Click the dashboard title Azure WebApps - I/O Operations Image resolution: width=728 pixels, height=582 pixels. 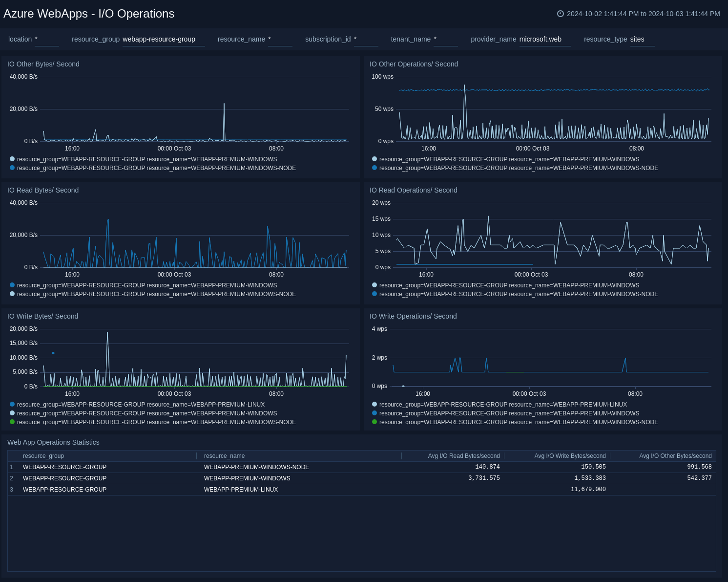tap(89, 14)
